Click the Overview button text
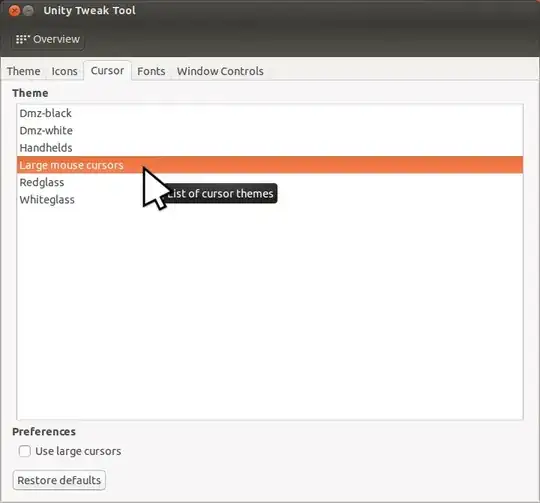Image resolution: width=540 pixels, height=503 pixels. click(x=56, y=39)
